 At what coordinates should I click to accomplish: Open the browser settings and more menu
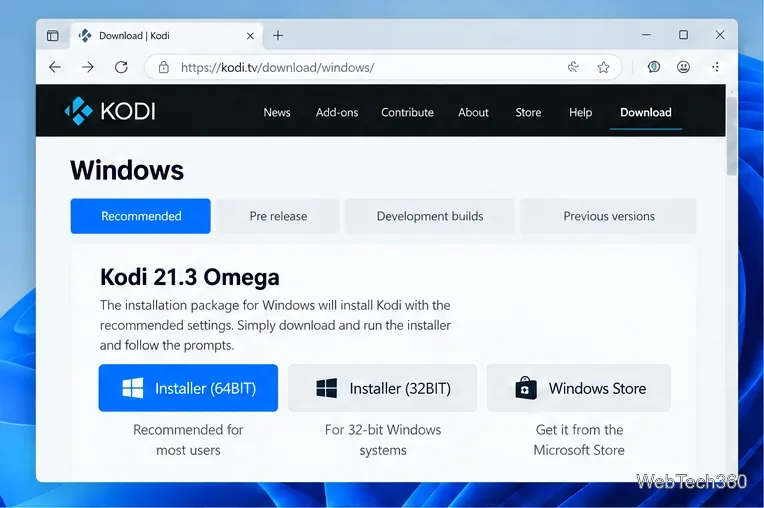pos(716,67)
